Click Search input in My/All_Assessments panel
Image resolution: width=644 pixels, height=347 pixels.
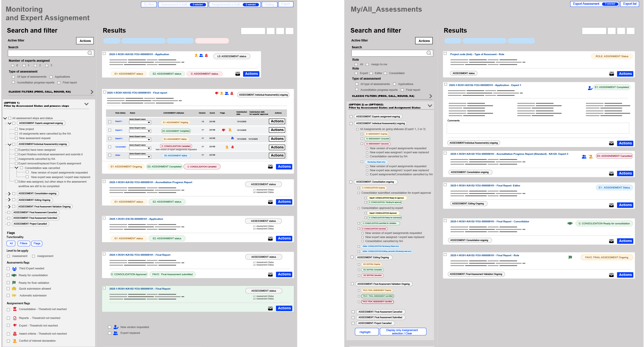tap(392, 53)
